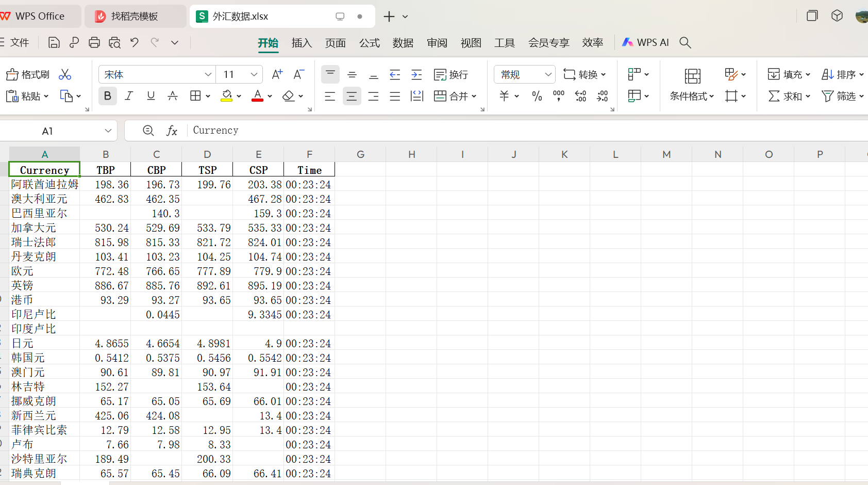Select column header G

pyautogui.click(x=360, y=154)
